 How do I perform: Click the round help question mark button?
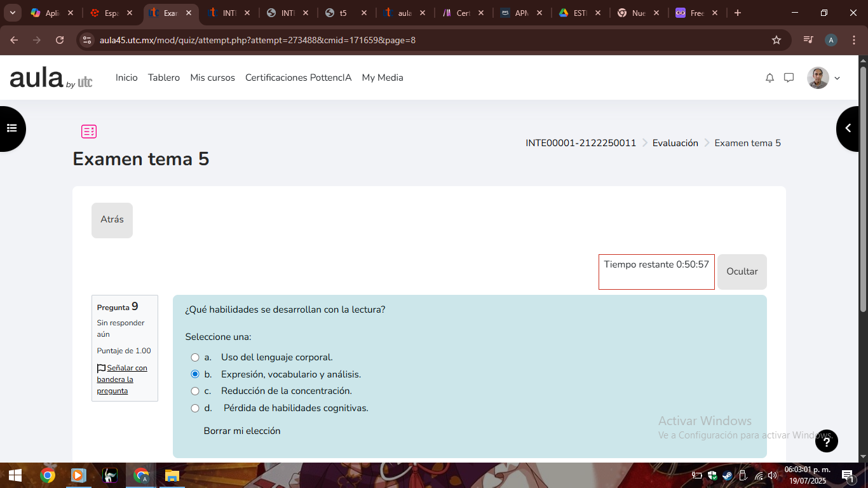pos(826,440)
